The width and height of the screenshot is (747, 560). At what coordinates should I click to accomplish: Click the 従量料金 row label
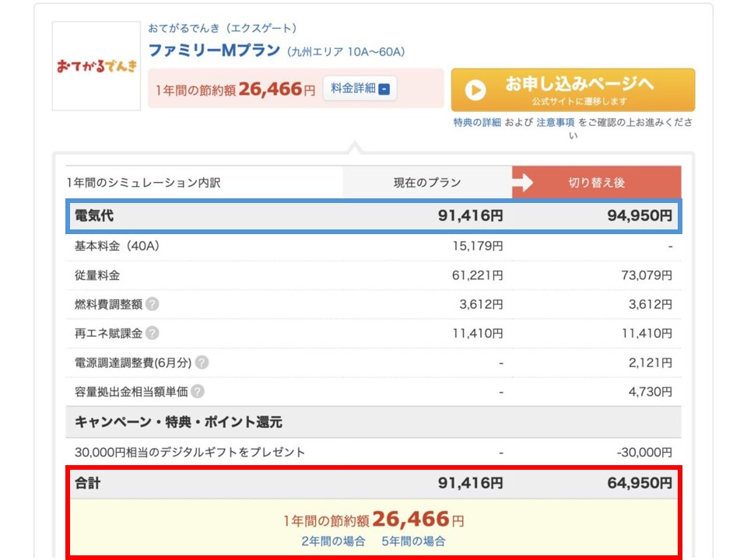[x=97, y=275]
